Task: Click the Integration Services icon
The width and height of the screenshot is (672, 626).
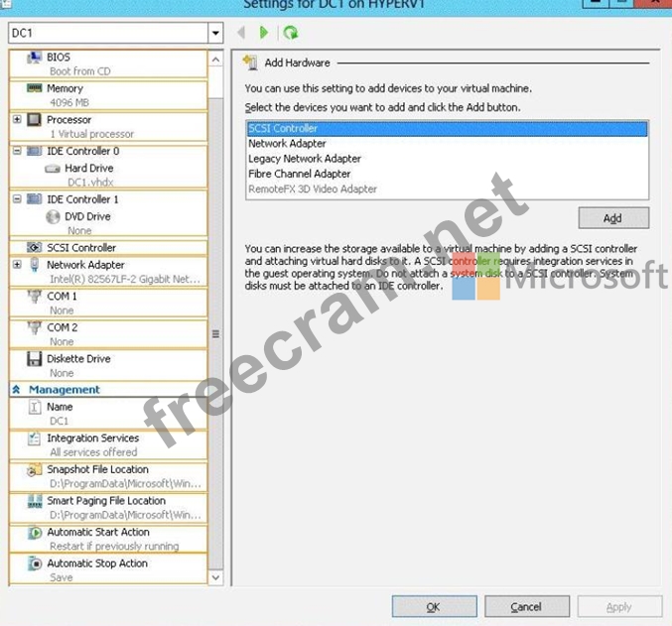Action: pyautogui.click(x=35, y=438)
